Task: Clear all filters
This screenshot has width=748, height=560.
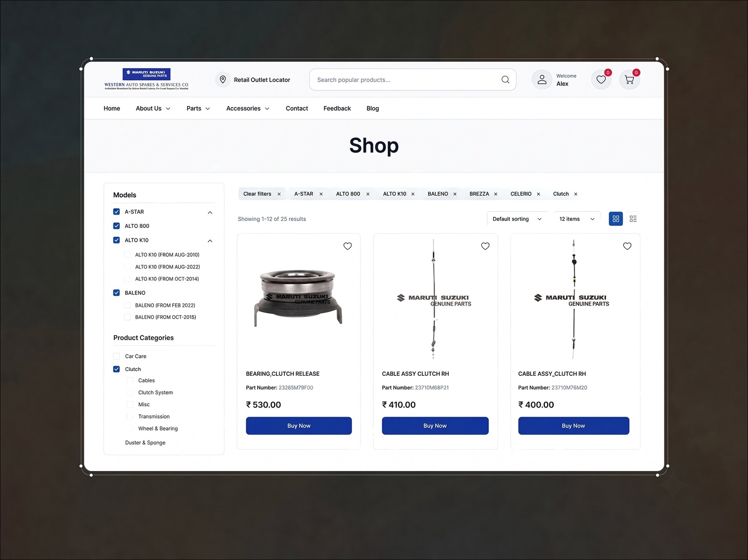Action: pyautogui.click(x=262, y=194)
